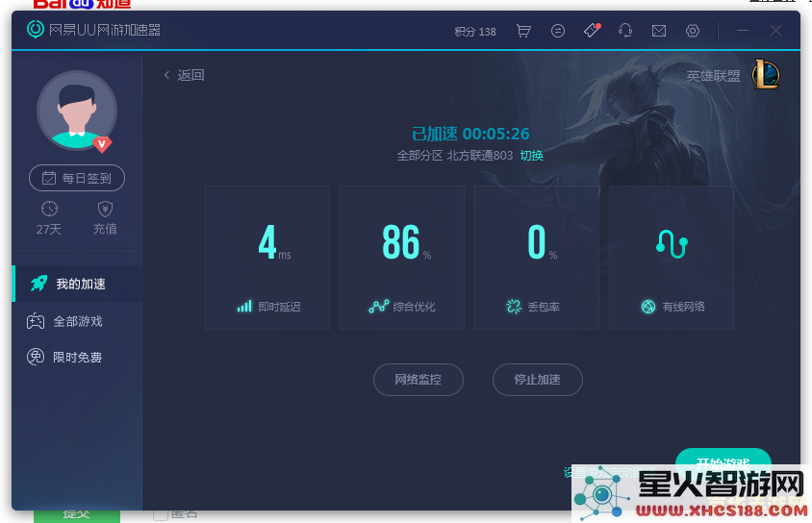Image resolution: width=812 pixels, height=523 pixels.
Task: Click the 即时延迟 4 ms card
Action: (267, 258)
